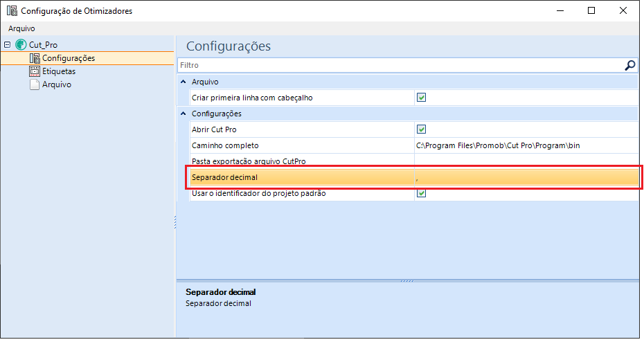The height and width of the screenshot is (342, 644).
Task: Open the Etiquetas tree item
Action: coord(59,71)
